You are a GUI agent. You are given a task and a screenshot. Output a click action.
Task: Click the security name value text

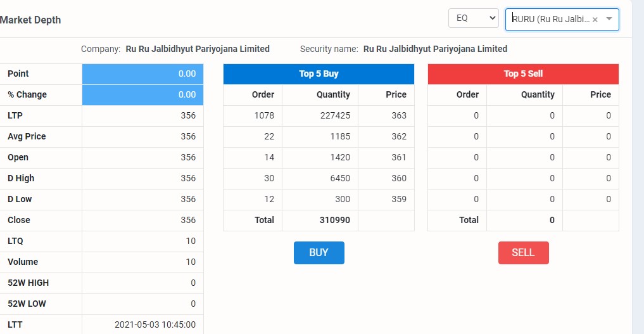coord(436,49)
